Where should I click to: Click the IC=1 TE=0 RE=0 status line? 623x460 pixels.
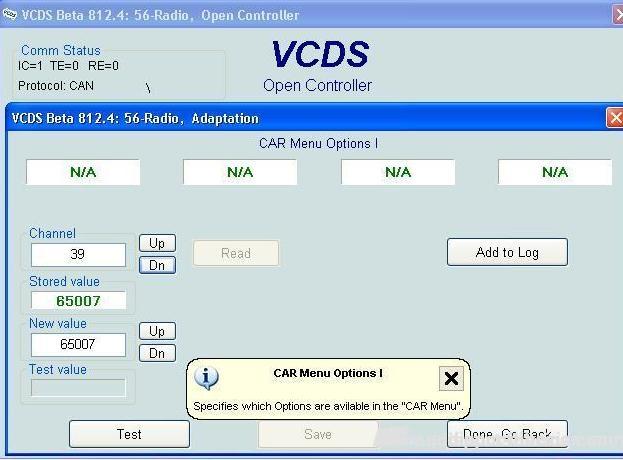[68, 66]
